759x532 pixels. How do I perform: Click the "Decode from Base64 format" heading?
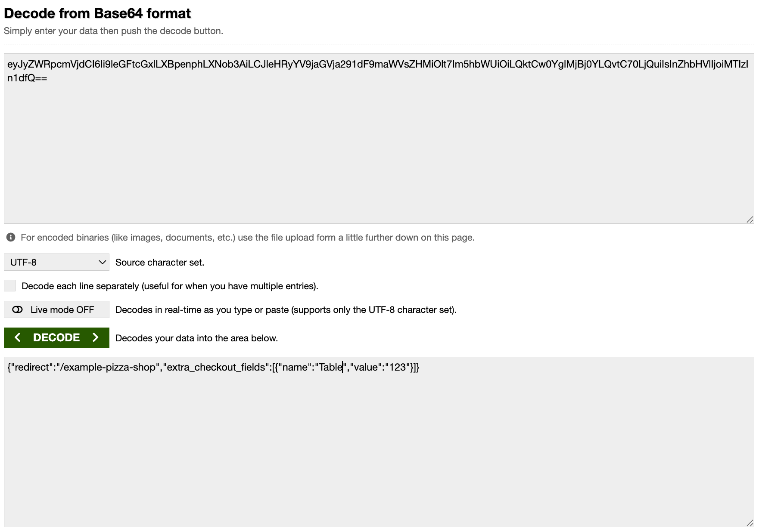[x=97, y=13]
